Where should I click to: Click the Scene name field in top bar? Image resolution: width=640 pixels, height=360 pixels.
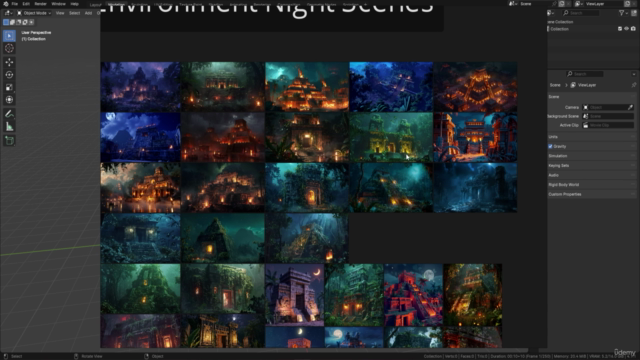[537, 4]
